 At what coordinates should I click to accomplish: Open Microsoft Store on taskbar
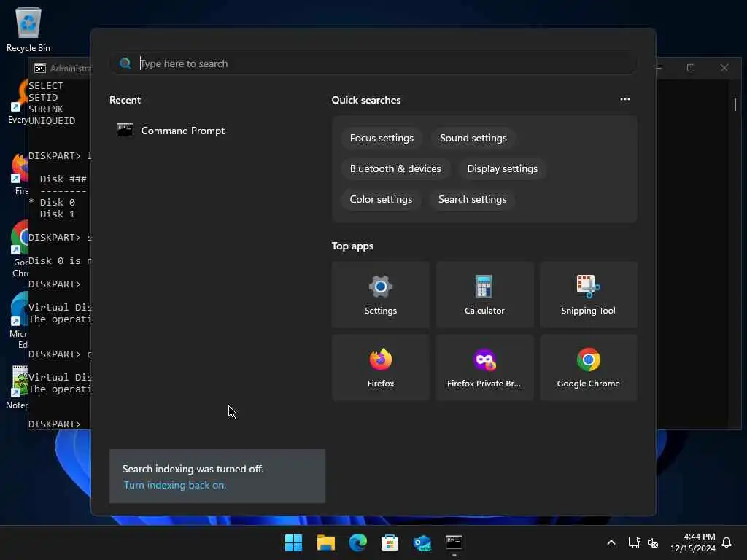[x=390, y=542]
